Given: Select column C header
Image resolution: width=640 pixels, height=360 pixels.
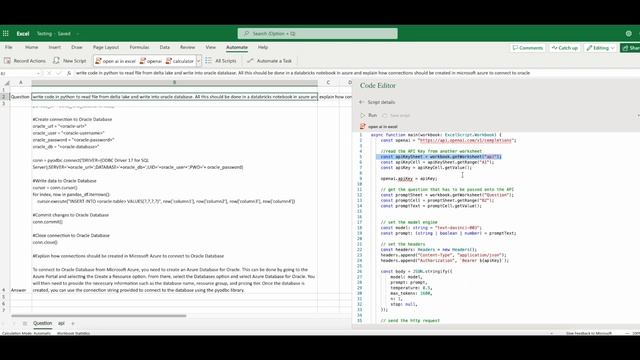Looking at the screenshot, I should 328,83.
